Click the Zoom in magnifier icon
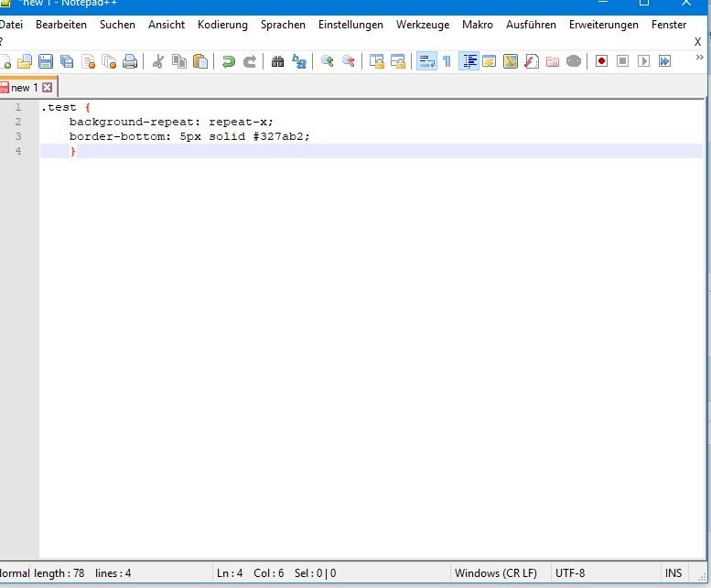Image resolution: width=711 pixels, height=588 pixels. tap(327, 61)
